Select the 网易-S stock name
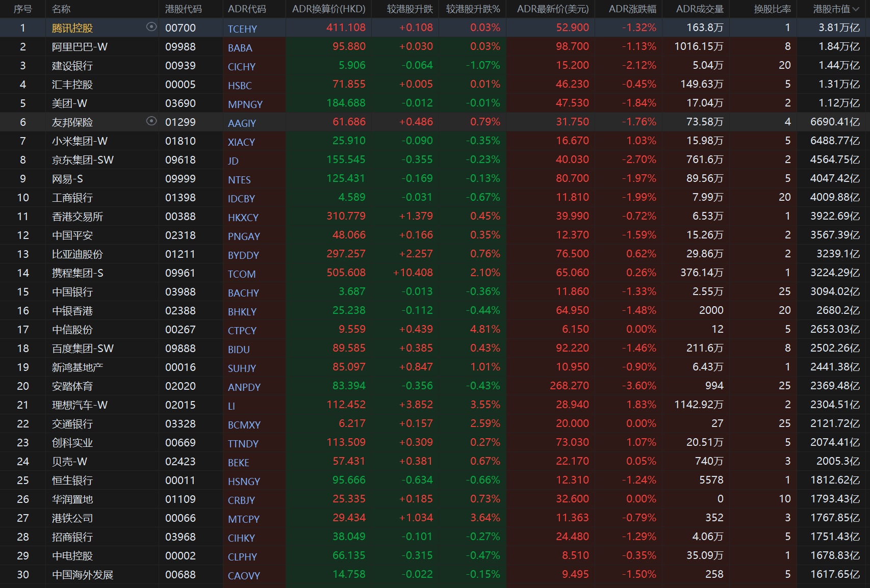 (x=67, y=179)
